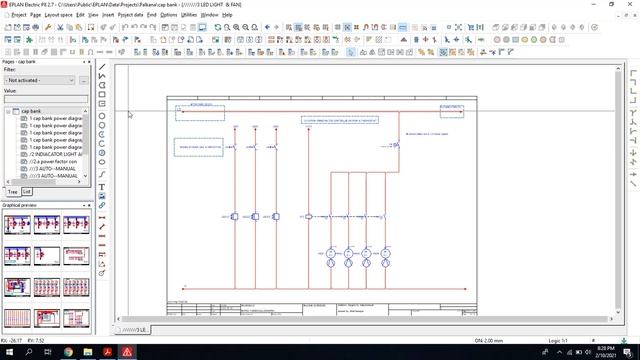
Task: Click the Print icon in toolbar
Action: pos(36,27)
